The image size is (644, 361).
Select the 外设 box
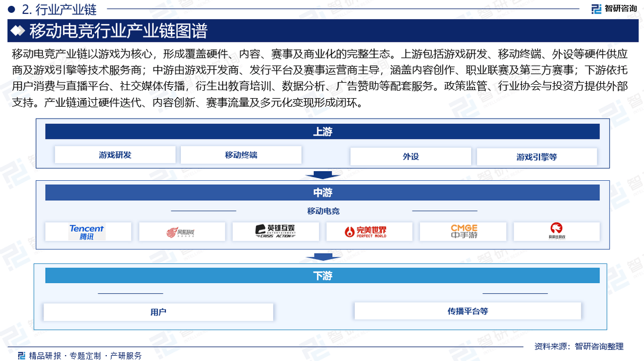(411, 157)
